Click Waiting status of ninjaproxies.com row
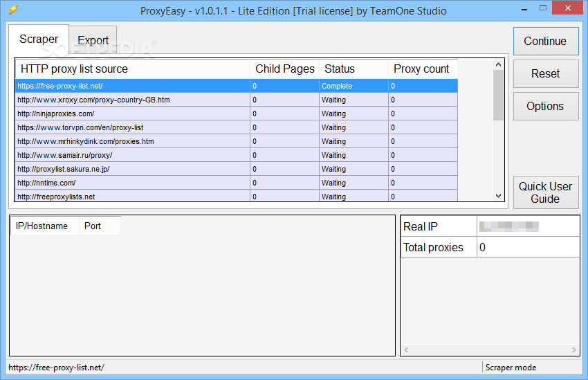The width and height of the screenshot is (588, 380). pyautogui.click(x=353, y=114)
